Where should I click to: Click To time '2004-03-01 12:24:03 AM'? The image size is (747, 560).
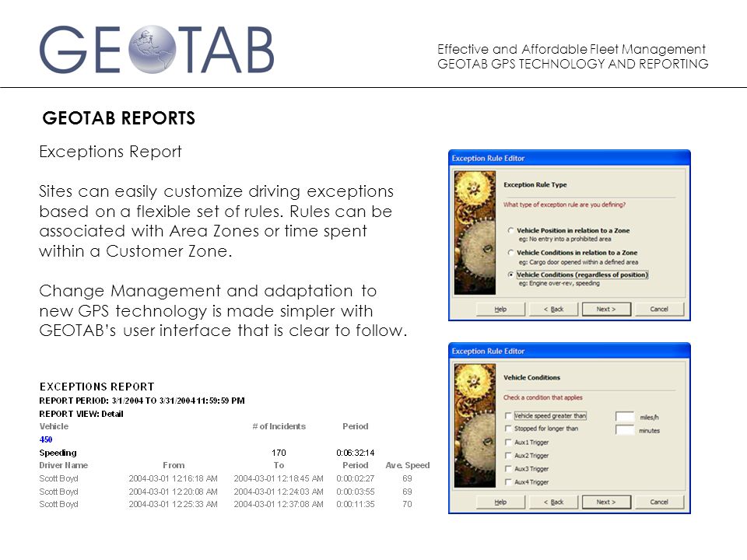point(279,492)
